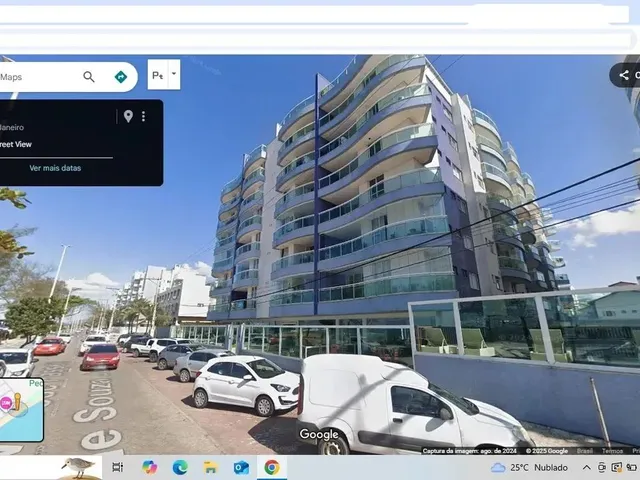Open Outlook from the taskbar

(x=241, y=467)
